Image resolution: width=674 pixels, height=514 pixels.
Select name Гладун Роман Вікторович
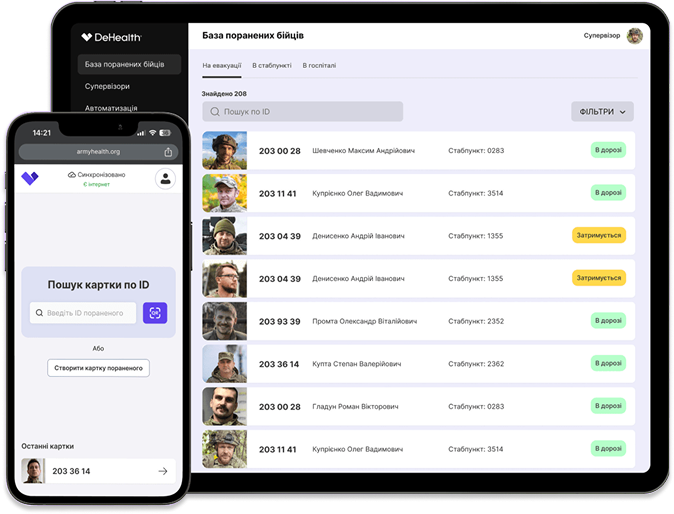coord(355,407)
